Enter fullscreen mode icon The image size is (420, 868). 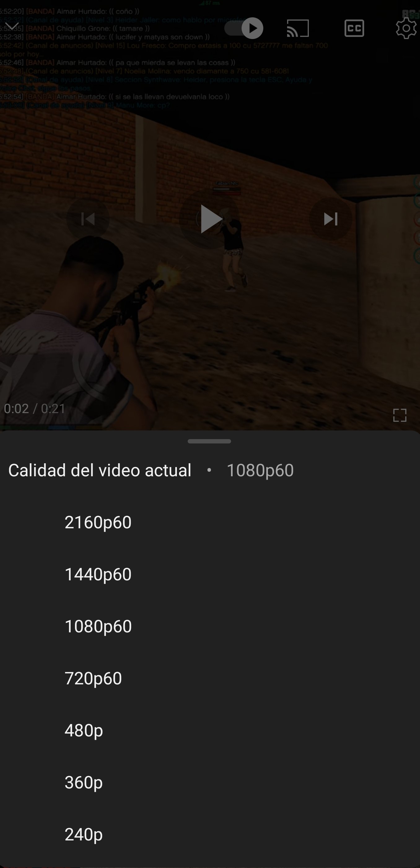pos(400,415)
